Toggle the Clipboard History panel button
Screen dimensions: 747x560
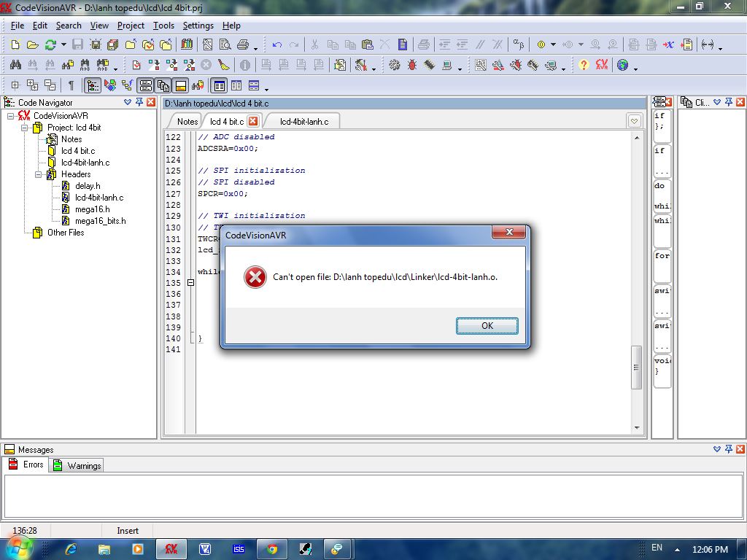(x=163, y=85)
